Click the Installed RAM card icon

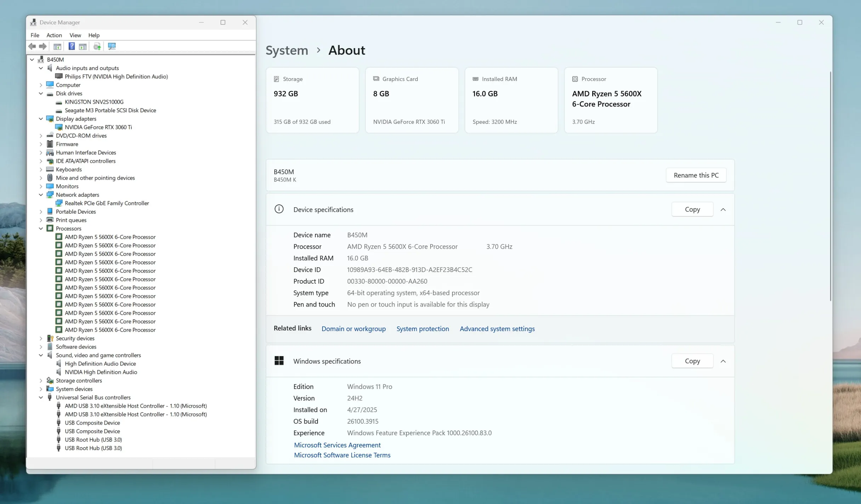(x=475, y=79)
